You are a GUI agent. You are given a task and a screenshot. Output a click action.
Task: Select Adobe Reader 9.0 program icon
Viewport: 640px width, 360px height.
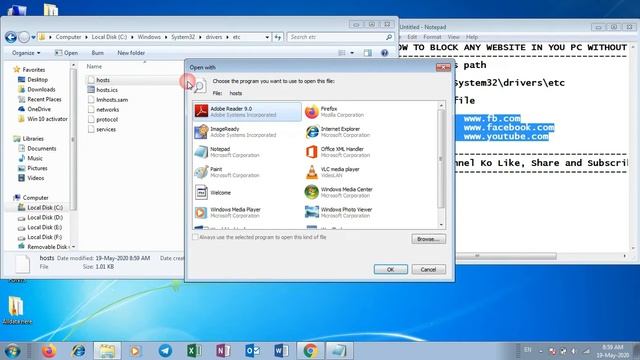coord(201,111)
